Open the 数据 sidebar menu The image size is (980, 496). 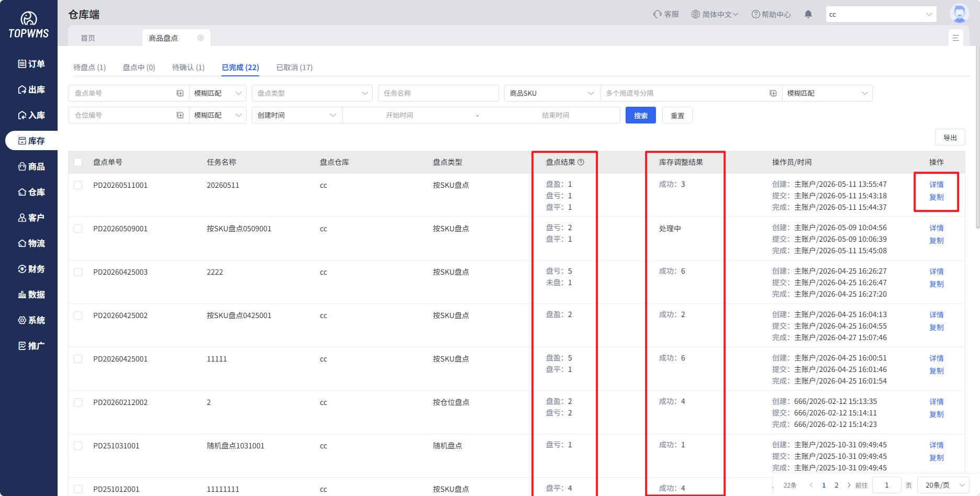(31, 295)
